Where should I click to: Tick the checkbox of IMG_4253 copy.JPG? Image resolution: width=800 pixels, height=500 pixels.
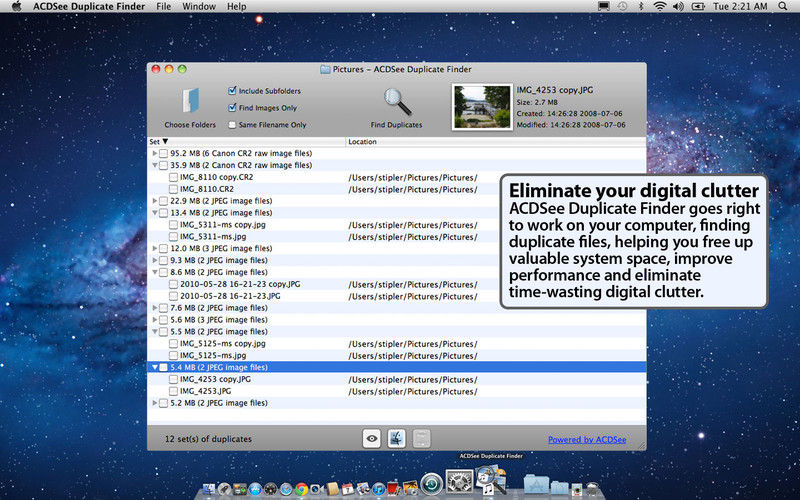coord(173,379)
